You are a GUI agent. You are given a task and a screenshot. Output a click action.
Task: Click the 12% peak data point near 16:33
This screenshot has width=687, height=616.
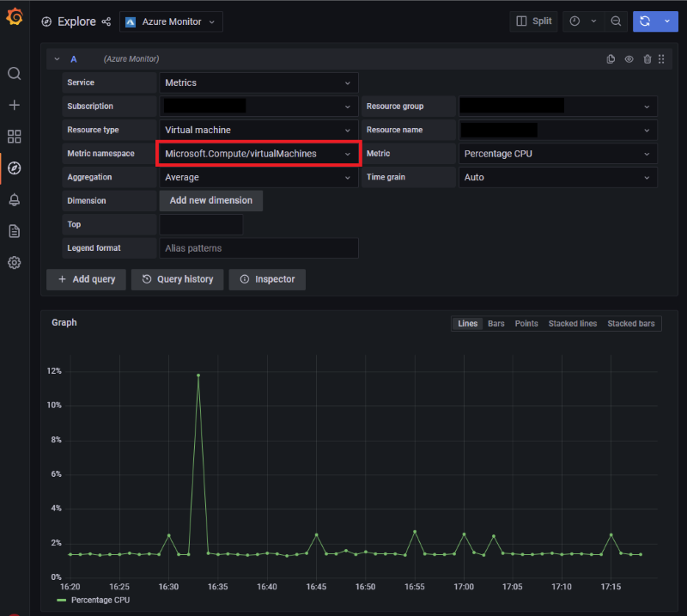[198, 375]
